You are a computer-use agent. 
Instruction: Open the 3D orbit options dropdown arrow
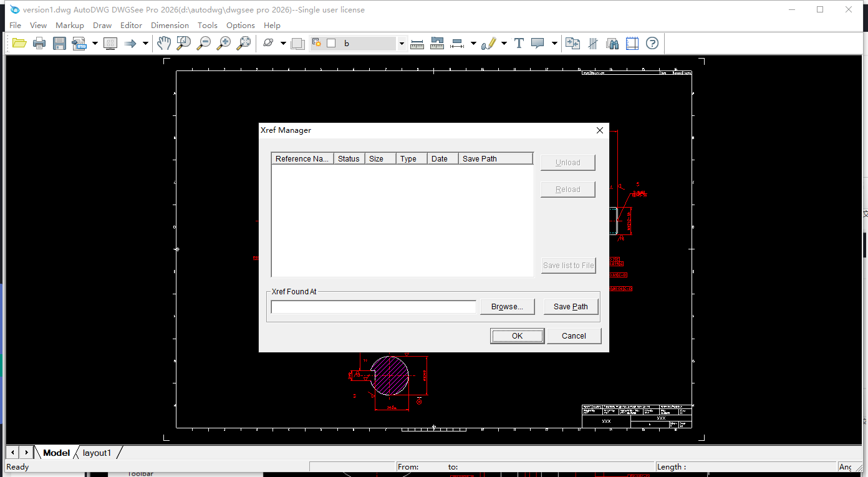[x=283, y=43]
